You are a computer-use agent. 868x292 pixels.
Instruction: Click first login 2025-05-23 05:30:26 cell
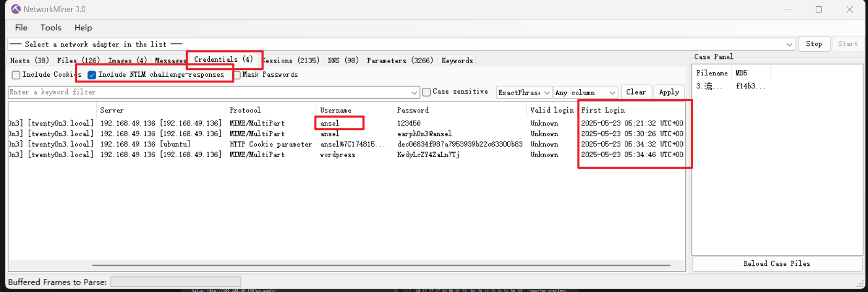[x=632, y=134]
